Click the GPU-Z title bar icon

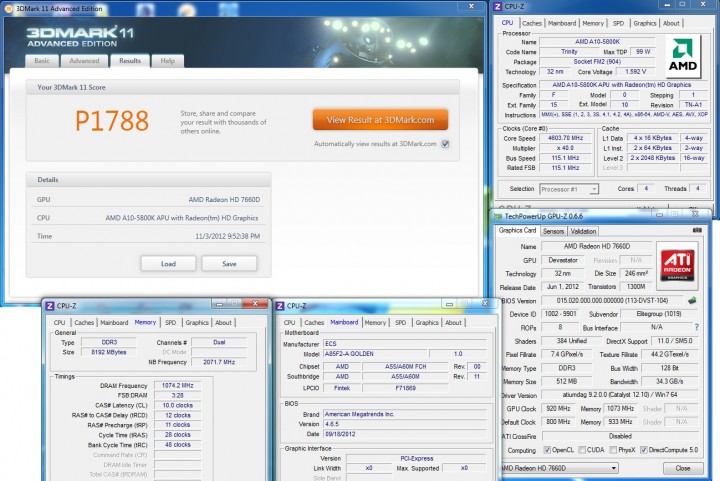tap(498, 216)
